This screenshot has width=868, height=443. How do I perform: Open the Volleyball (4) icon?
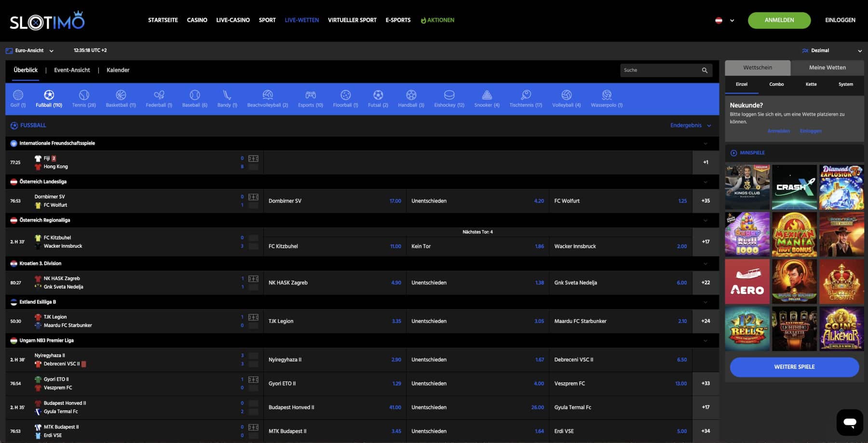coord(567,95)
